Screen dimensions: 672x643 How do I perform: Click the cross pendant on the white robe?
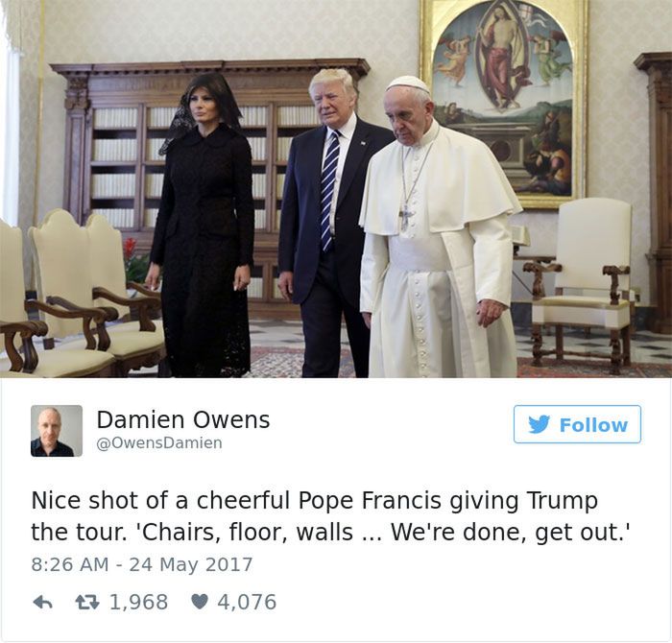click(405, 216)
